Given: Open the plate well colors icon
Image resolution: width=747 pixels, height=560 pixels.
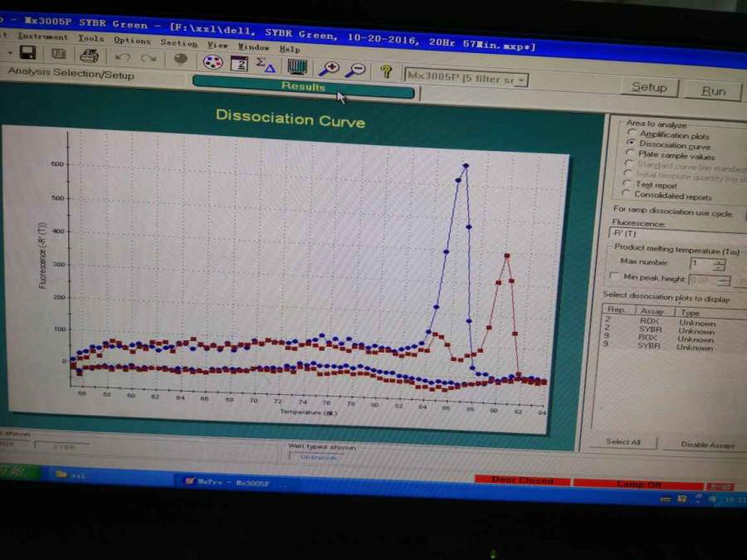Looking at the screenshot, I should 212,62.
